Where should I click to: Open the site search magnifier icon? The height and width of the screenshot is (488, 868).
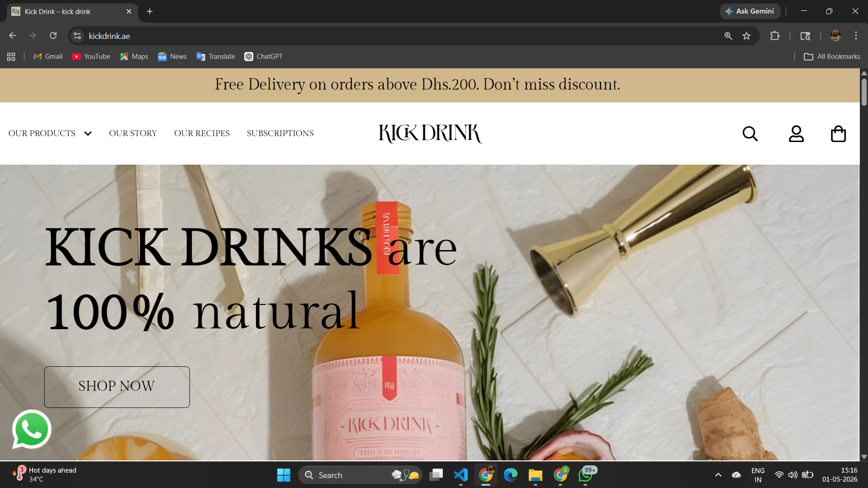(x=750, y=133)
